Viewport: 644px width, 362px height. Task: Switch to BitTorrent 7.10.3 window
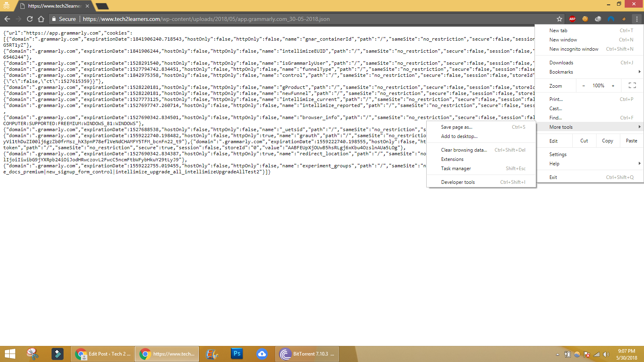point(308,354)
